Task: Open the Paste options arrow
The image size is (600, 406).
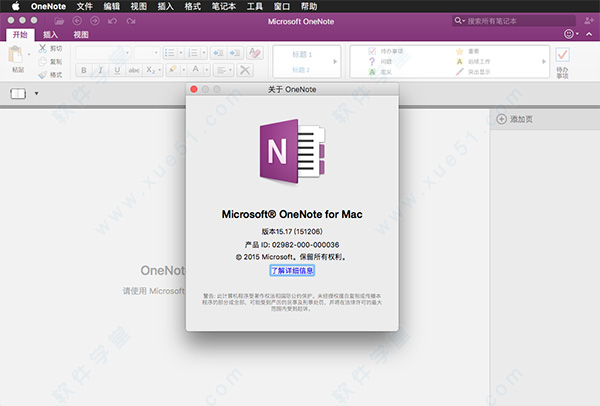Action: pos(29,54)
